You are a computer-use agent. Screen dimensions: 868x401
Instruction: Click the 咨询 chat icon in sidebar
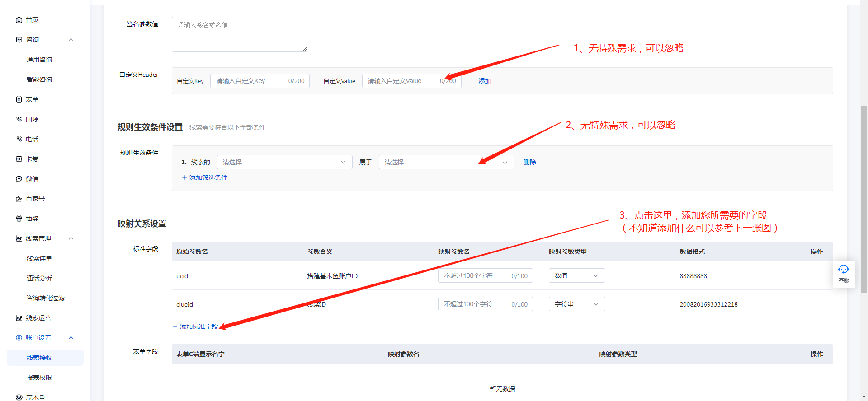pyautogui.click(x=19, y=40)
